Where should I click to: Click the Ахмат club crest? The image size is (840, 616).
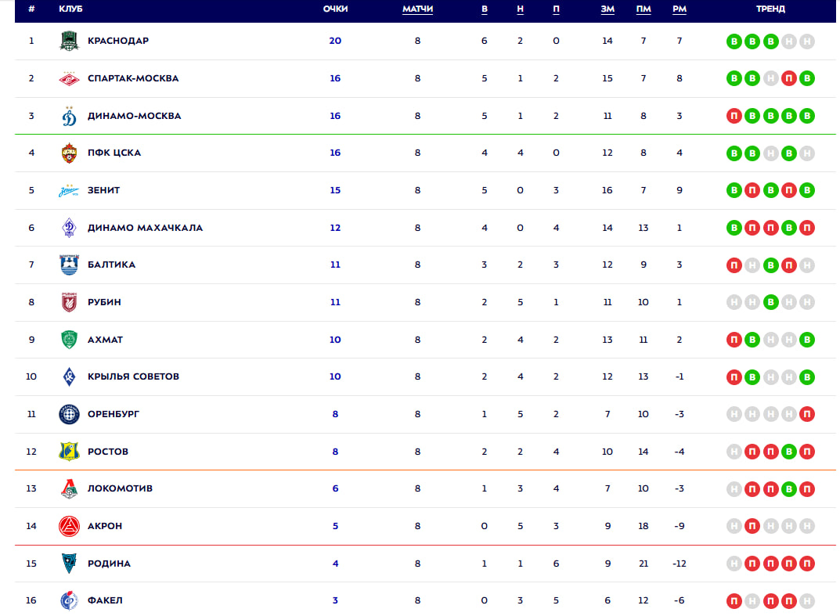click(69, 340)
